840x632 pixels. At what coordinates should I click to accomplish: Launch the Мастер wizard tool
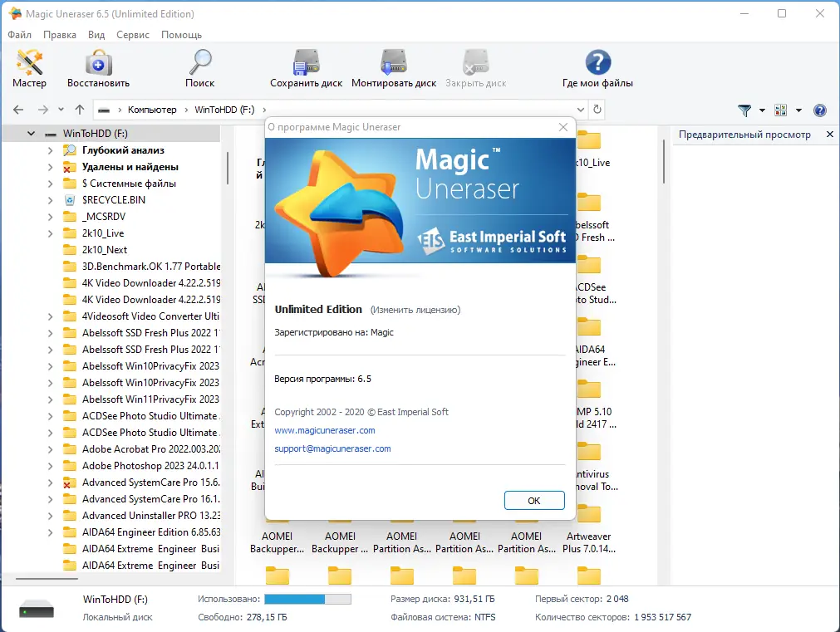(x=29, y=69)
